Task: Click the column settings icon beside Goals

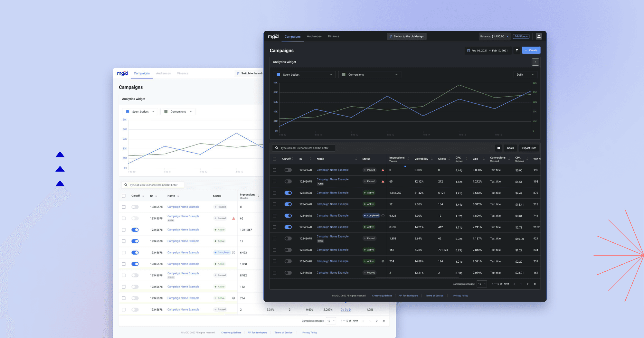Action: (x=499, y=148)
